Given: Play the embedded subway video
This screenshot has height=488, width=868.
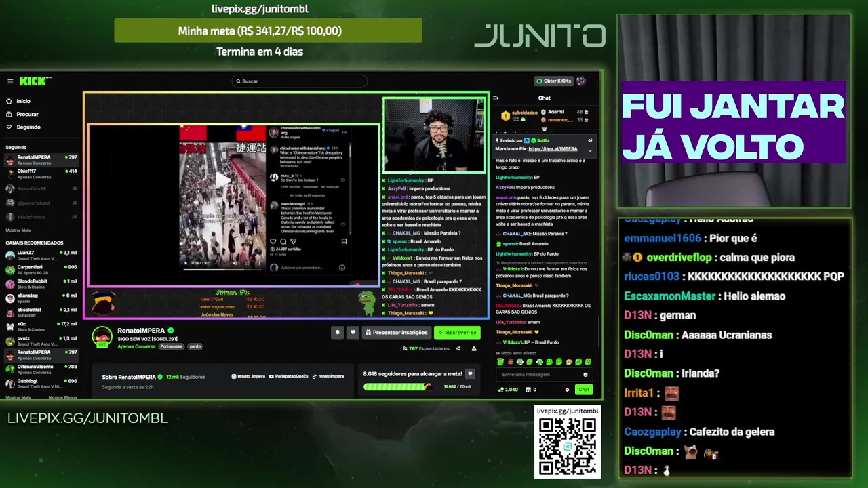Looking at the screenshot, I should coord(222,180).
